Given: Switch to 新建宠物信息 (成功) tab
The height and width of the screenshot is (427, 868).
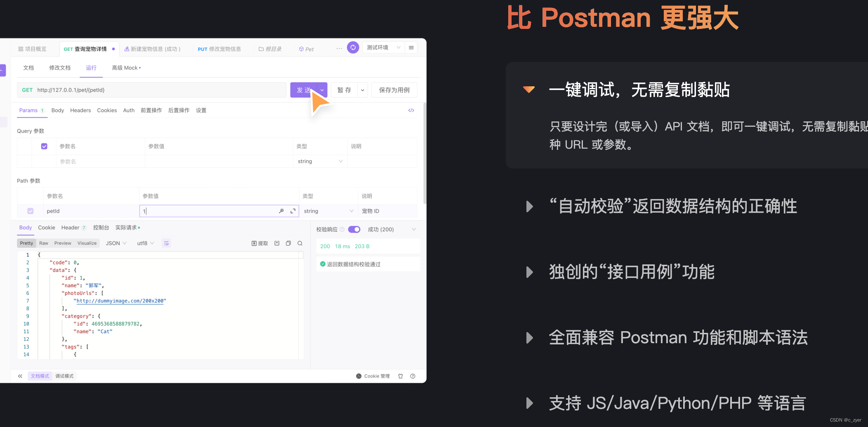Looking at the screenshot, I should (152, 49).
